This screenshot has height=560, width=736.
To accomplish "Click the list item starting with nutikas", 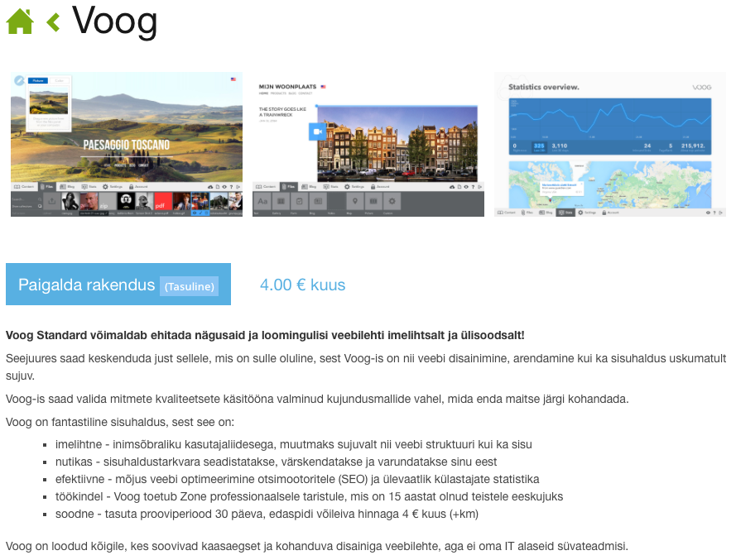I will 276,462.
